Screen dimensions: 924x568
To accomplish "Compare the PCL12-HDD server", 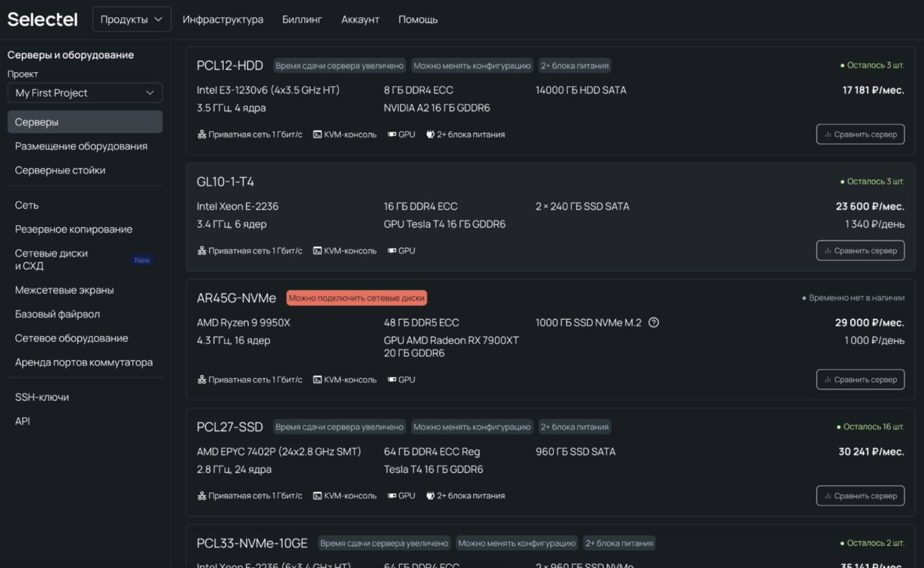I will pyautogui.click(x=860, y=135).
